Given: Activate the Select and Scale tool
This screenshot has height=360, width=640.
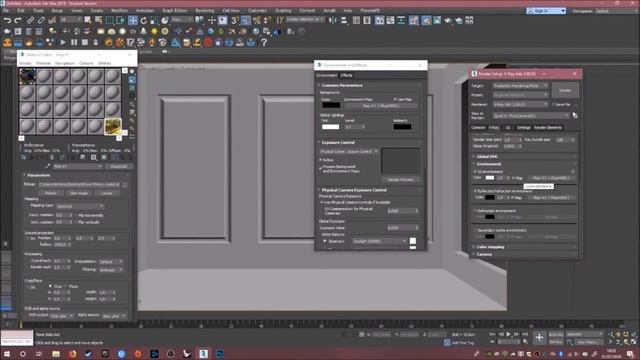Looking at the screenshot, I should point(154,20).
